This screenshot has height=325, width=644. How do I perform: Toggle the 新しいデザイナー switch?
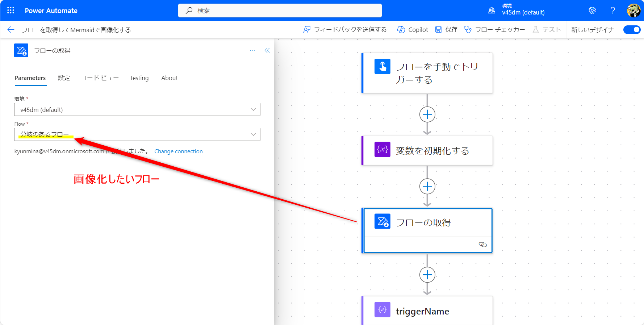pos(632,30)
